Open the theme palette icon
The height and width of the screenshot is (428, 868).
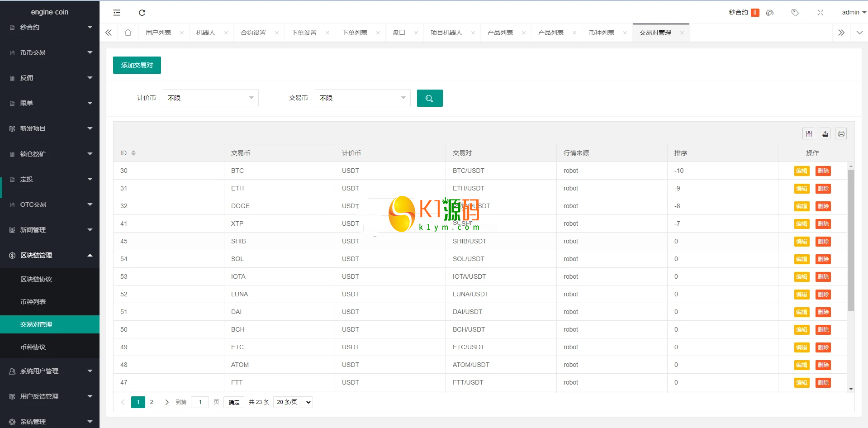coord(770,13)
